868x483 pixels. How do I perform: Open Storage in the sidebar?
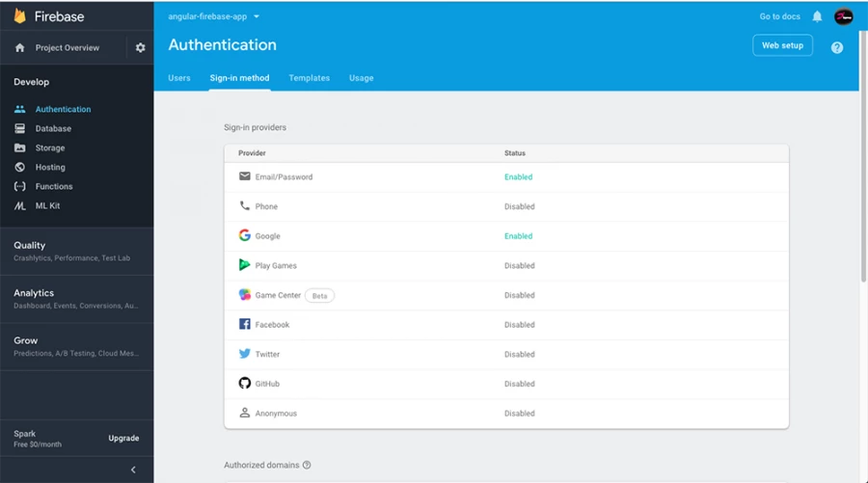tap(50, 148)
